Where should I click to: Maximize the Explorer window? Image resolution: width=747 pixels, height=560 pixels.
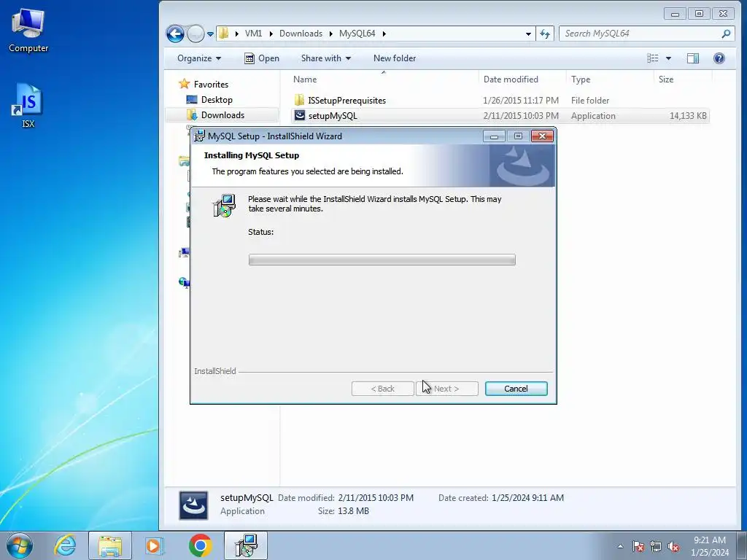click(699, 13)
